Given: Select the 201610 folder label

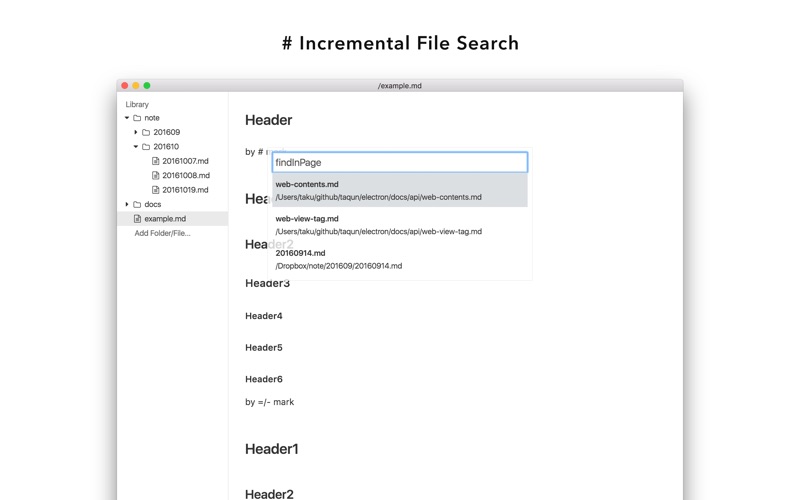Looking at the screenshot, I should point(166,146).
